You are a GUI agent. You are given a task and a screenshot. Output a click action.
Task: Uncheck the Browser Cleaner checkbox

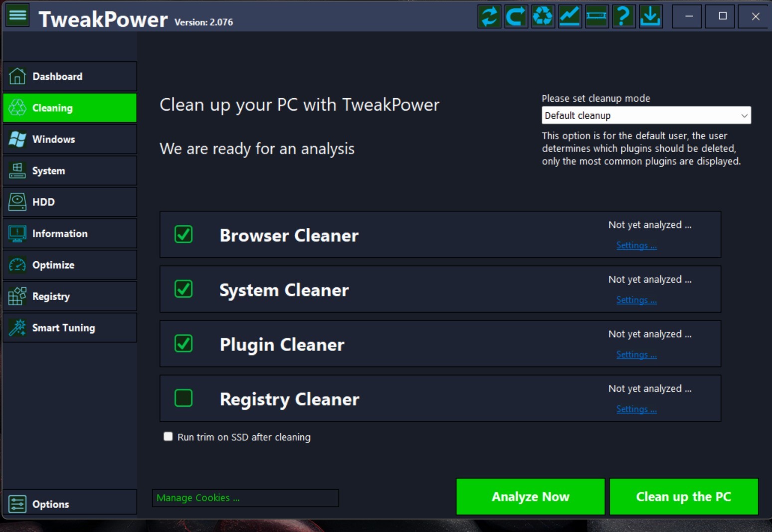click(x=184, y=234)
